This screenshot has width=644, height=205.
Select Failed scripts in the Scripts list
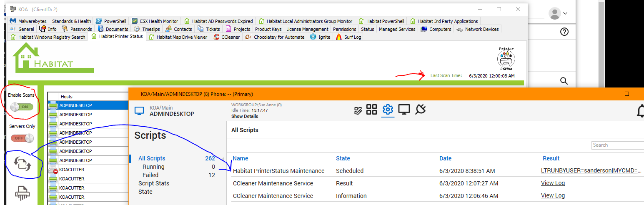coord(150,175)
